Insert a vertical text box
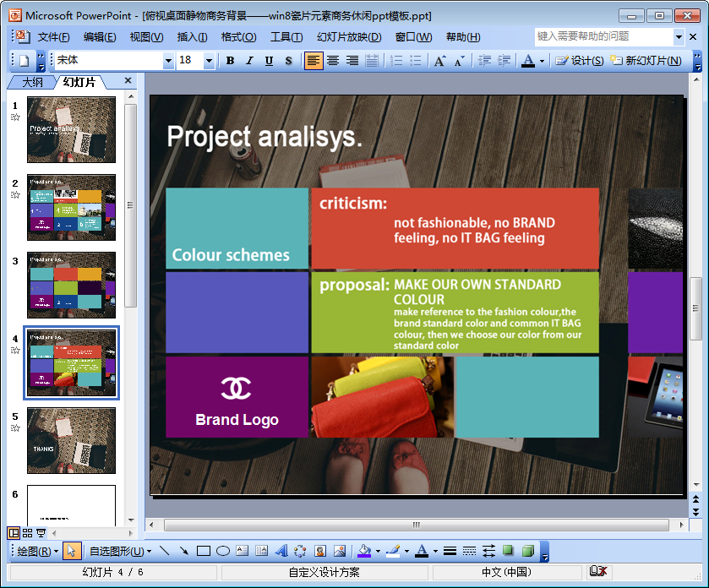 coord(261,551)
